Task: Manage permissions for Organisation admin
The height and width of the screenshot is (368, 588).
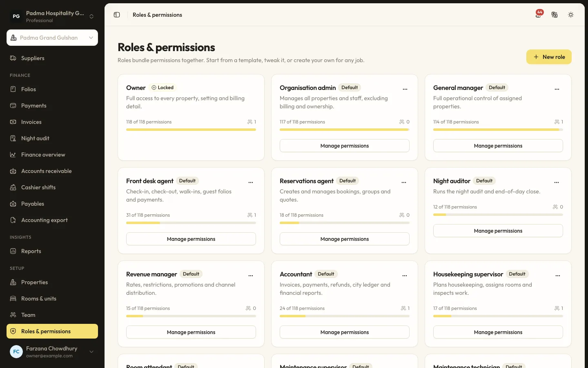Action: click(345, 146)
